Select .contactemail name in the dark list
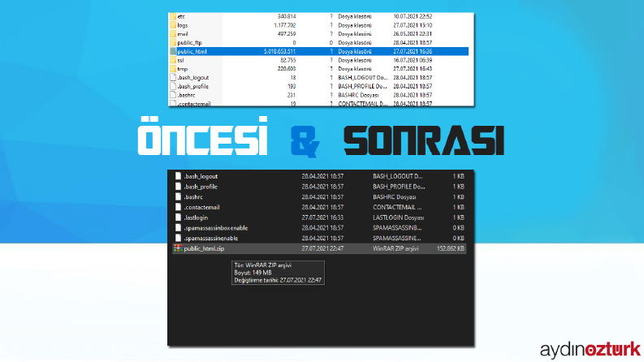The image size is (644, 362). (201, 207)
